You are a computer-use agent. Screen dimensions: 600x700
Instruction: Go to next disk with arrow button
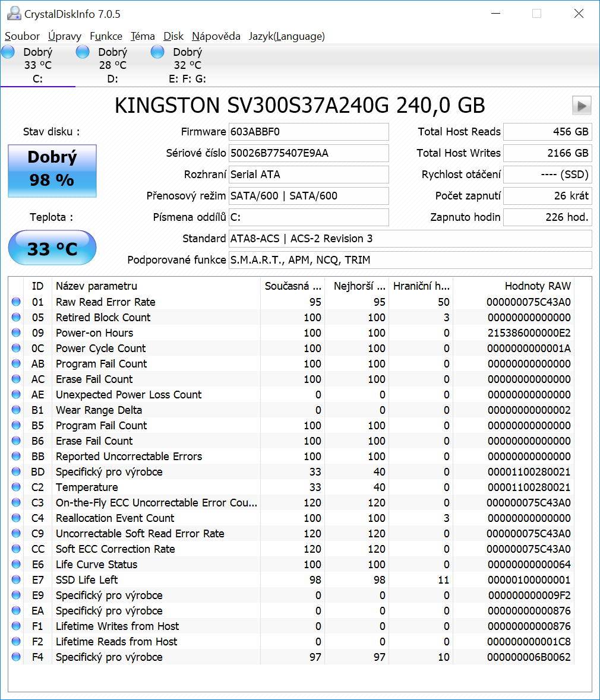582,106
